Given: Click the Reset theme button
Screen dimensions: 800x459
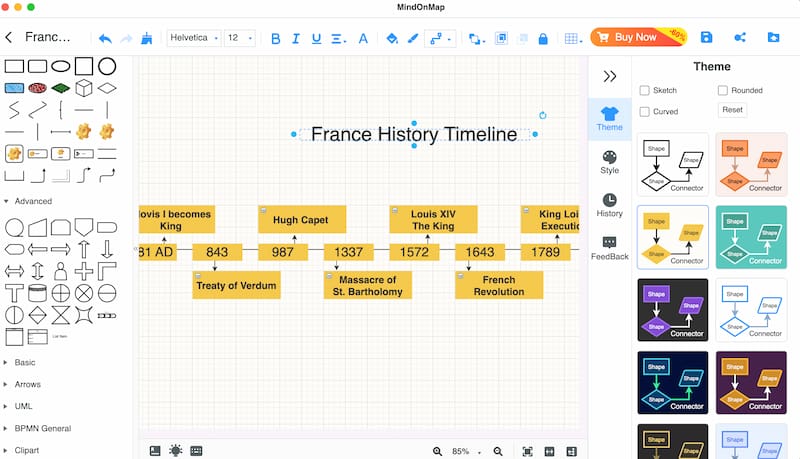Looking at the screenshot, I should (732, 110).
